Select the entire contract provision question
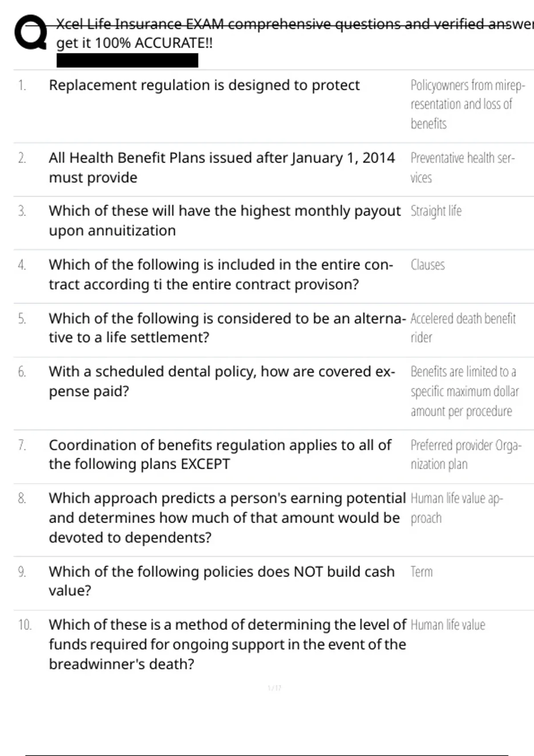 221,274
